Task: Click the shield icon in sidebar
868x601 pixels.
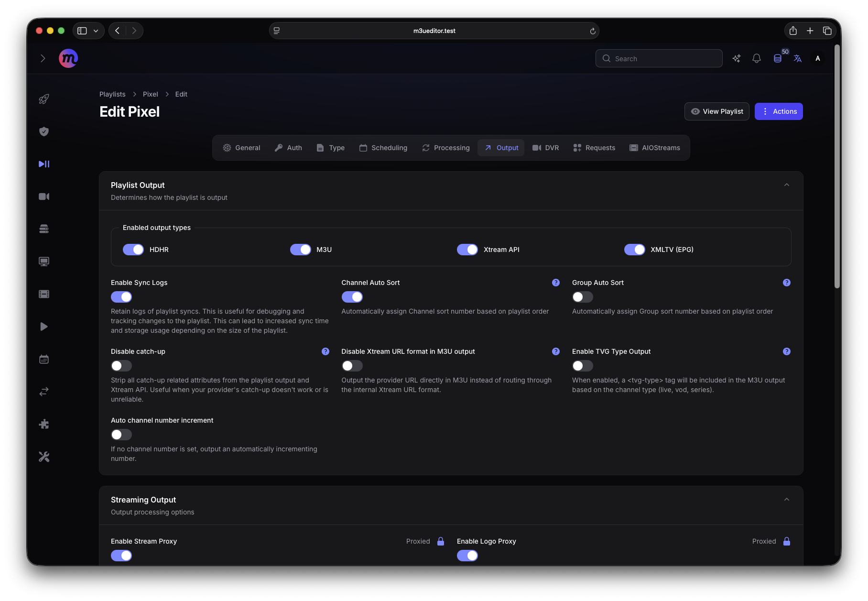Action: point(44,131)
